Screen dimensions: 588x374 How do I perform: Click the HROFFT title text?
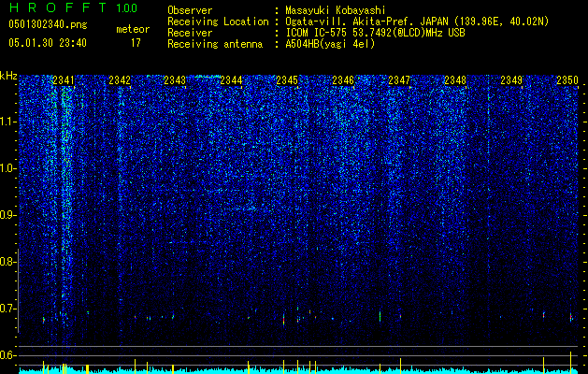point(58,7)
